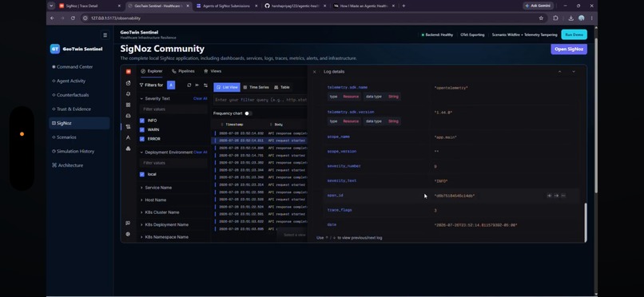Reload the browser page
The image size is (644, 297).
[x=73, y=18]
